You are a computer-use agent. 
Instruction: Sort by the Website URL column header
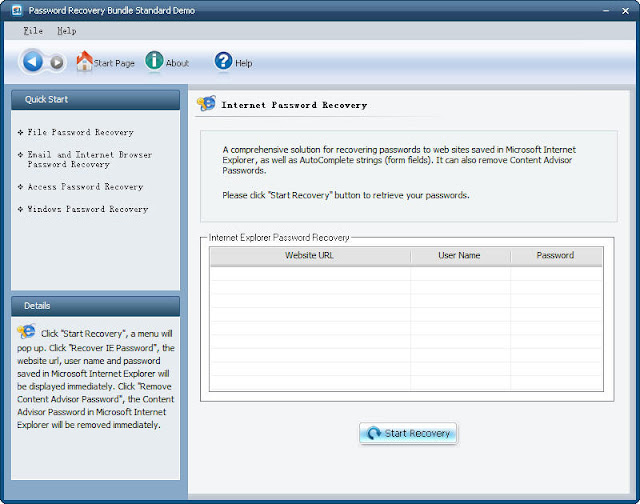(x=310, y=256)
